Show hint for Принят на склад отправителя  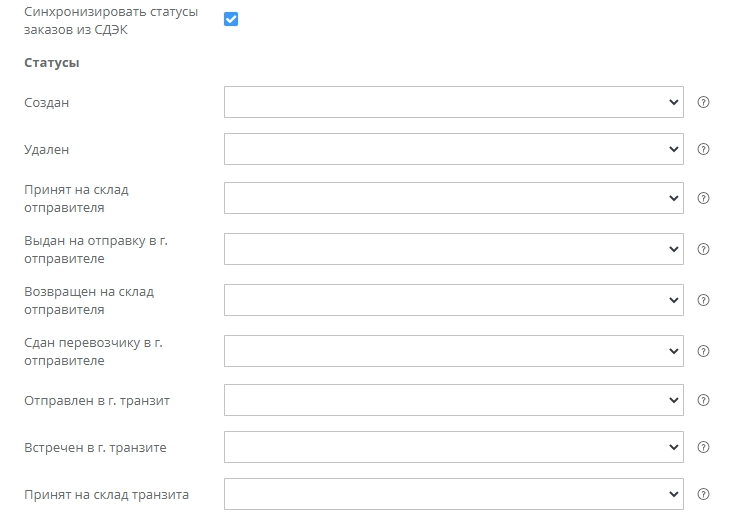point(703,198)
